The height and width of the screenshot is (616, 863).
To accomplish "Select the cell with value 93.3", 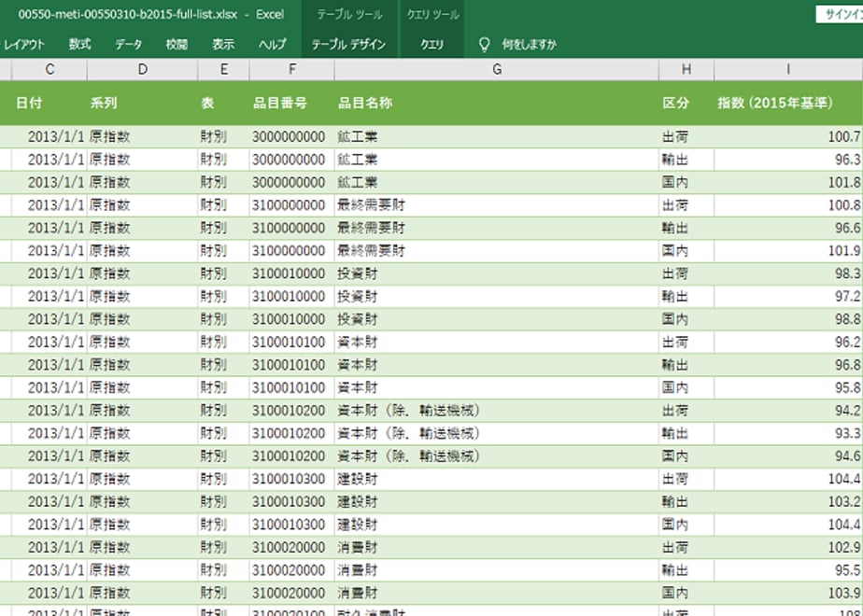I will [x=788, y=433].
